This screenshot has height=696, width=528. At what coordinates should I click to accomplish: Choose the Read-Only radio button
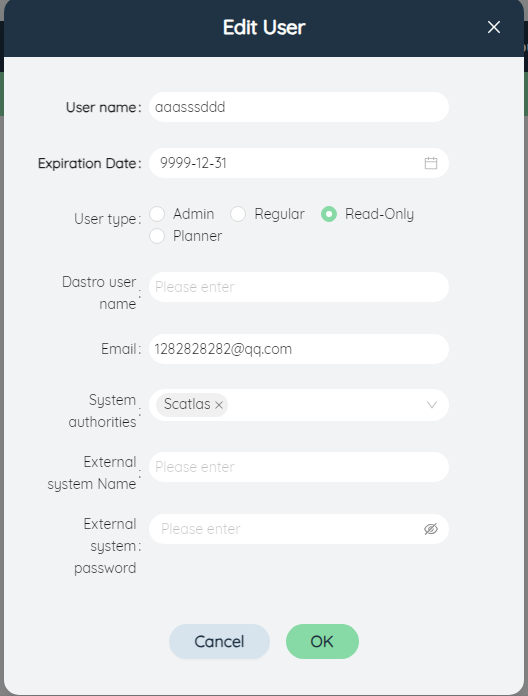[x=329, y=214]
